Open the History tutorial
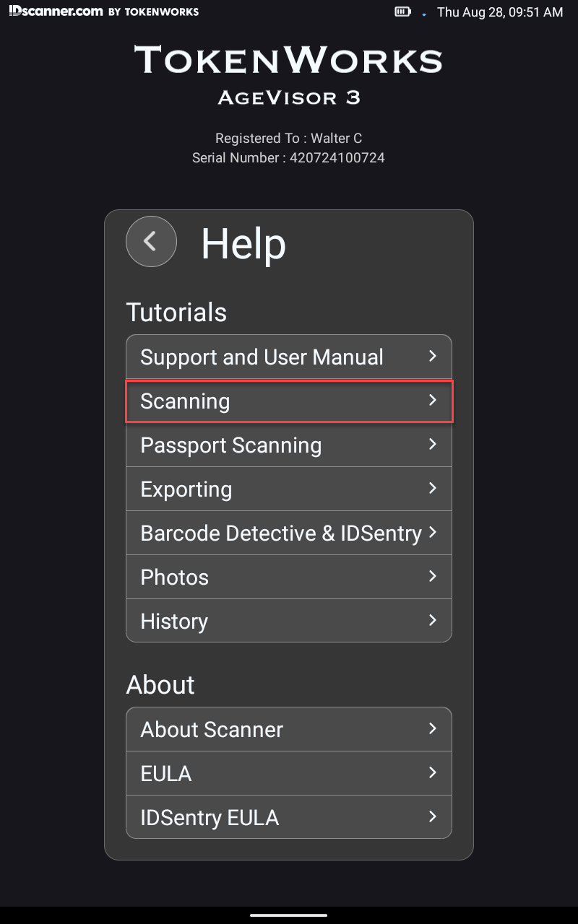578x924 pixels. tap(289, 621)
